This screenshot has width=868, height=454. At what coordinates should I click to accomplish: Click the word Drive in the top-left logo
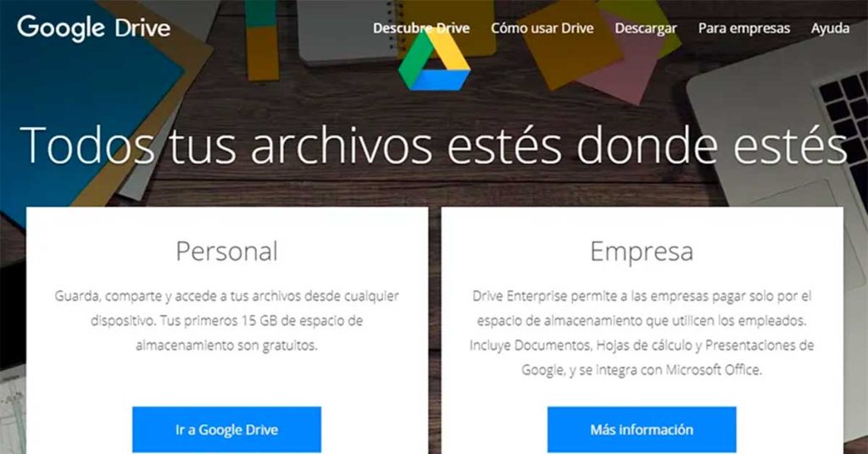point(142,28)
